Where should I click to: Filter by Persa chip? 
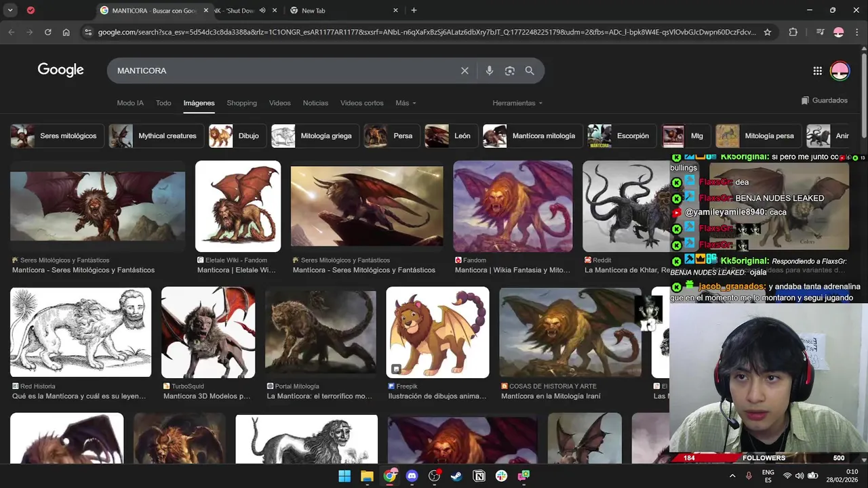coord(391,136)
